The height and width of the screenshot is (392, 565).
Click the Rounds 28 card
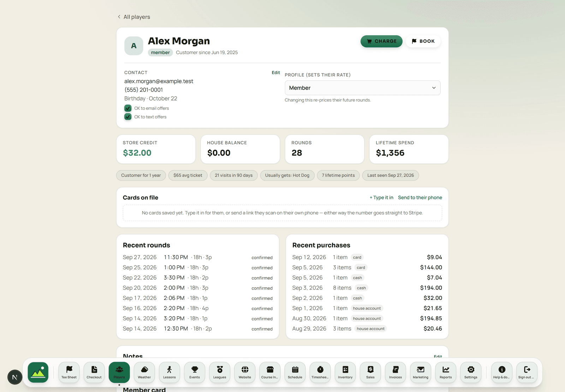[x=325, y=149]
